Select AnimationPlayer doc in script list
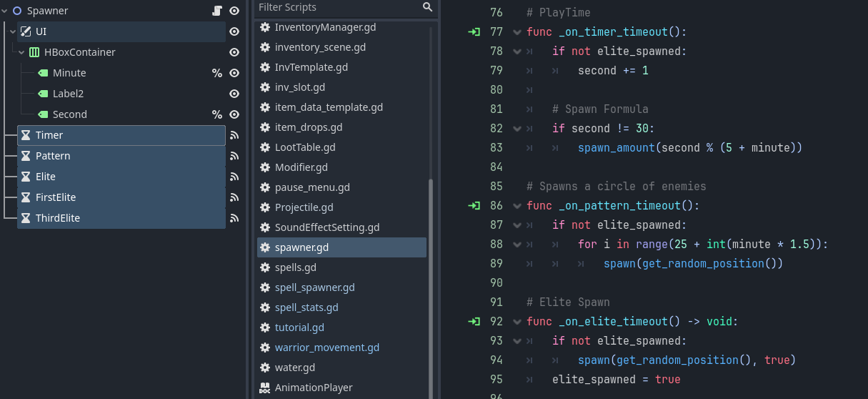Screen dimensions: 868x399 (314, 388)
